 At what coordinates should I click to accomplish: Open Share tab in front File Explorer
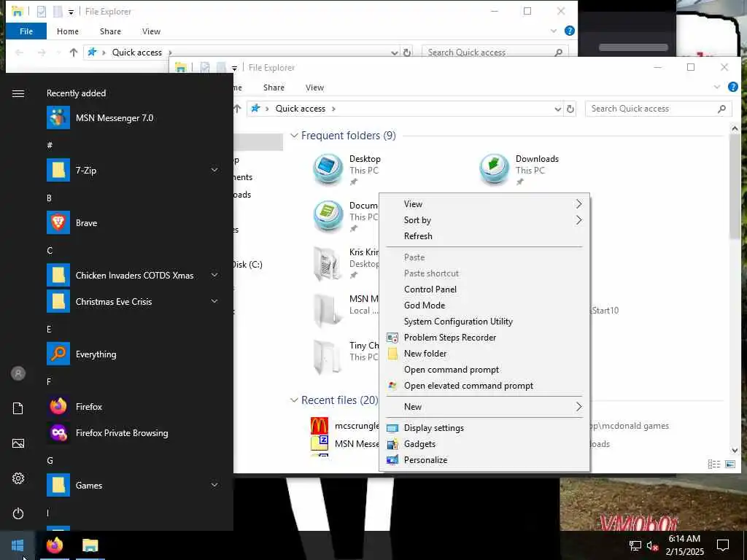(x=274, y=87)
